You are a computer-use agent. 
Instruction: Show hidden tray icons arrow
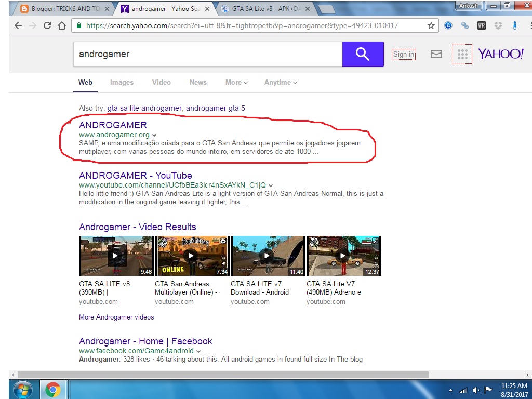coord(450,390)
